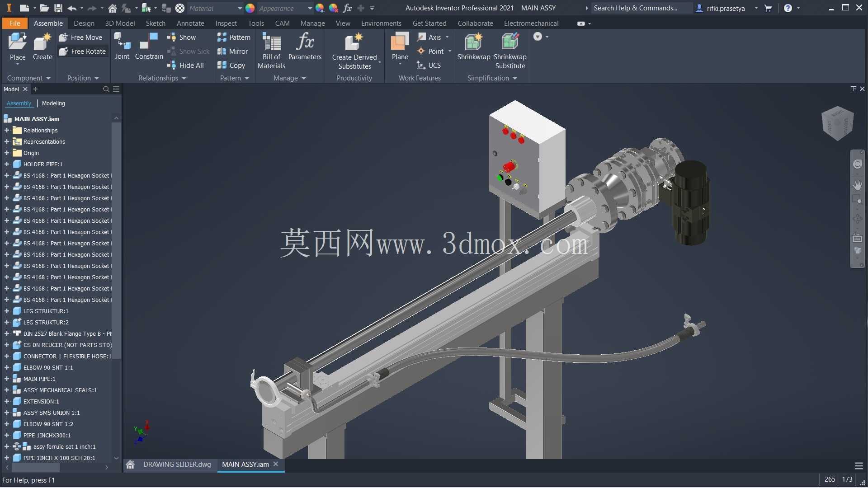Click the Model browser horizontal scrollbar
The height and width of the screenshot is (488, 868).
(x=36, y=468)
